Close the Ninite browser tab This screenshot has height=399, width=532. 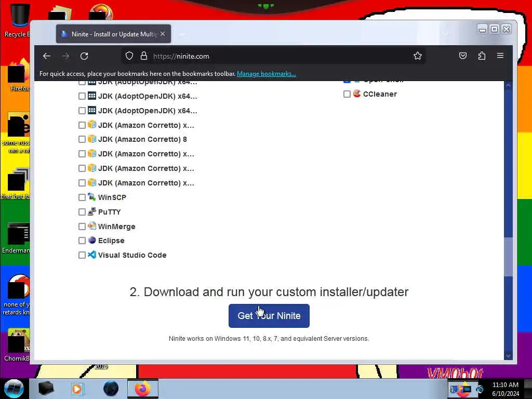coord(163,34)
